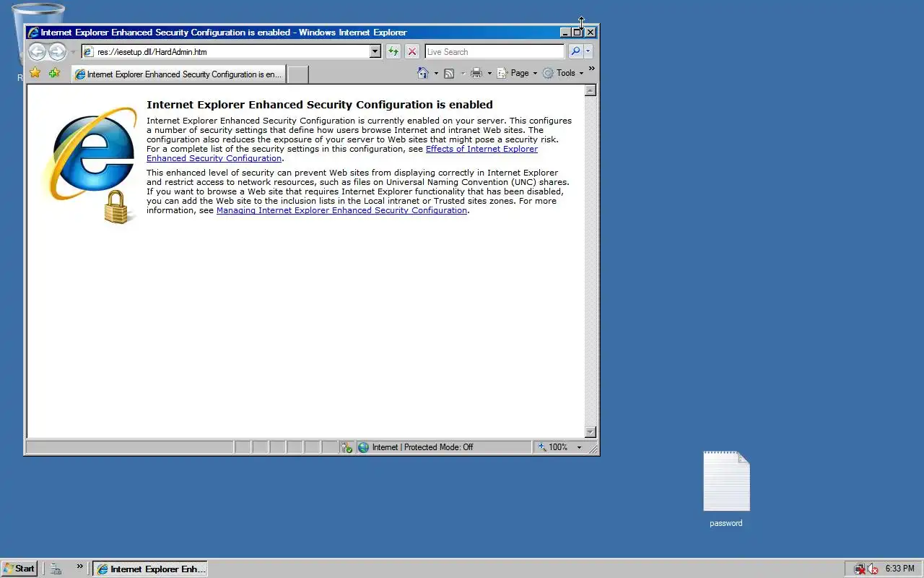Click the scrollbar down arrow

(x=590, y=432)
